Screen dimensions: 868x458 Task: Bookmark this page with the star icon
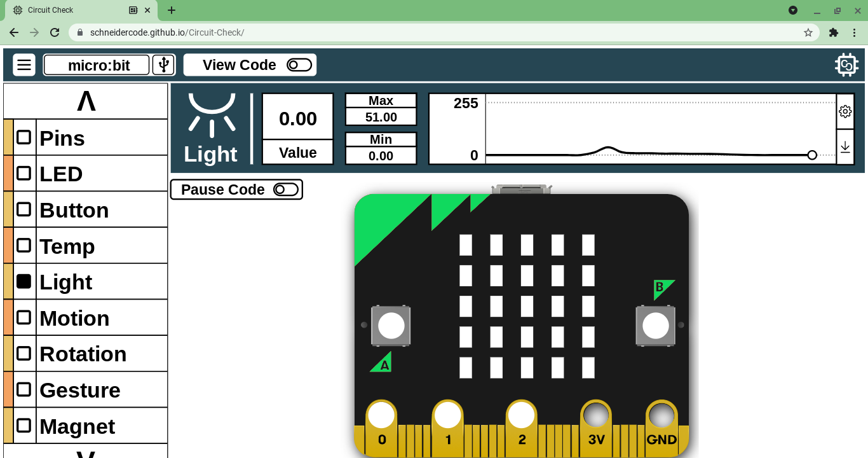[808, 32]
